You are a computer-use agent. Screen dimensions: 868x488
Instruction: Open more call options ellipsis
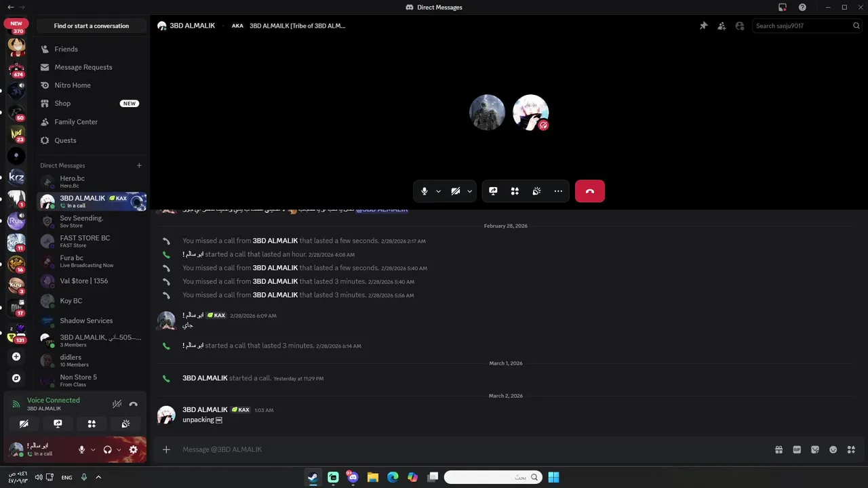[x=558, y=191]
